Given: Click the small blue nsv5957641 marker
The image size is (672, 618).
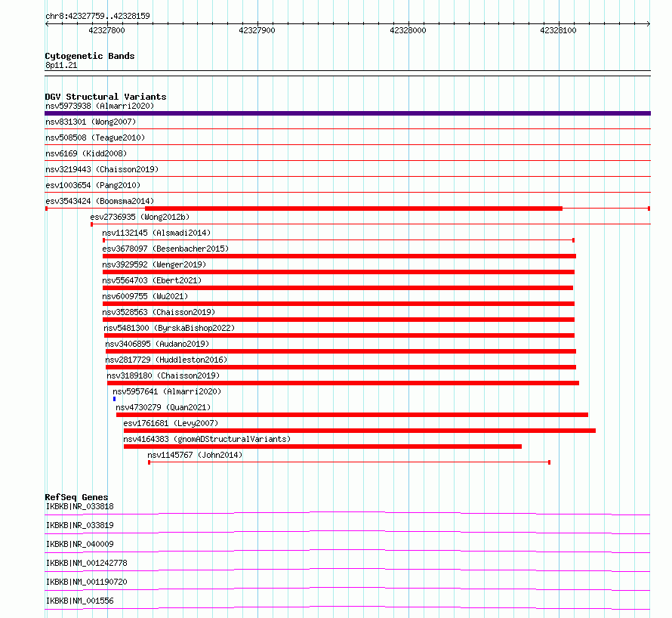Looking at the screenshot, I should (x=115, y=399).
